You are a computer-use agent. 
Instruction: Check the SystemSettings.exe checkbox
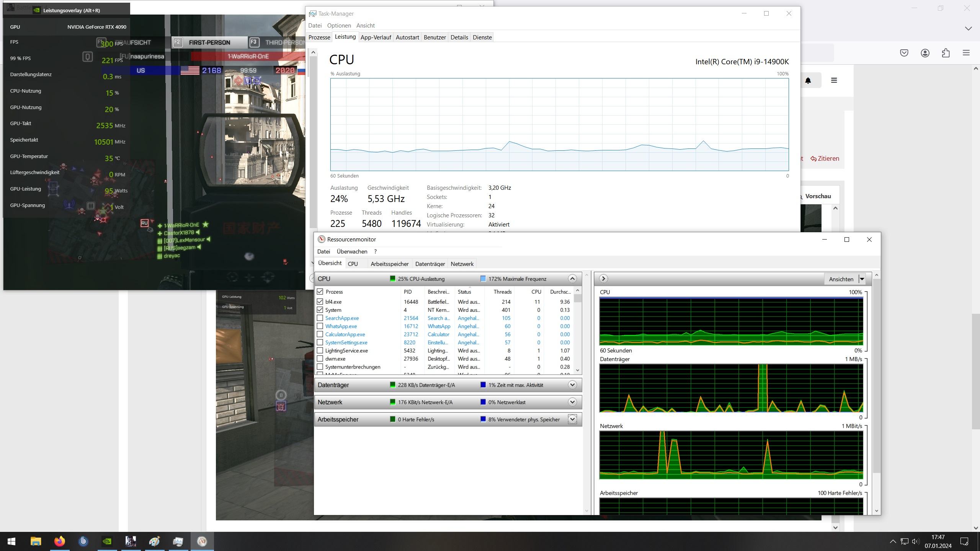[320, 342]
